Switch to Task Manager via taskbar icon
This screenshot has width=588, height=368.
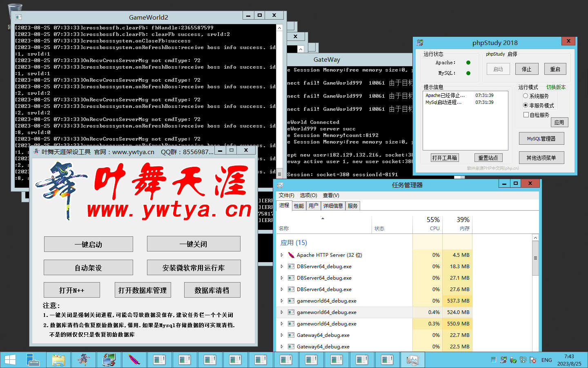412,360
